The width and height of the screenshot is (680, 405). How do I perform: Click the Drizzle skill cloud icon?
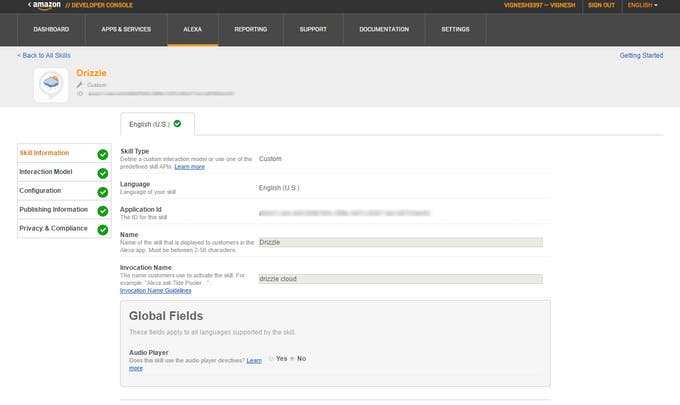coord(51,84)
